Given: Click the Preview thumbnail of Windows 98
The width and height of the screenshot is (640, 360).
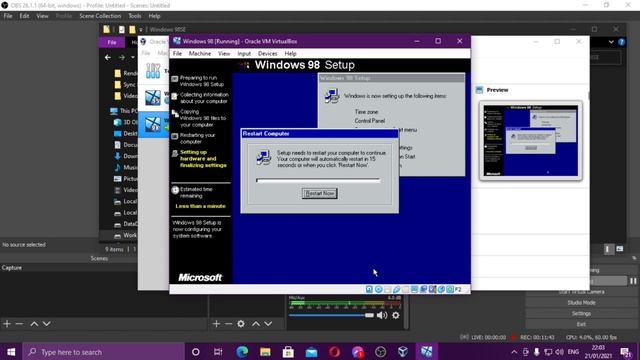Looking at the screenshot, I should click(531, 140).
